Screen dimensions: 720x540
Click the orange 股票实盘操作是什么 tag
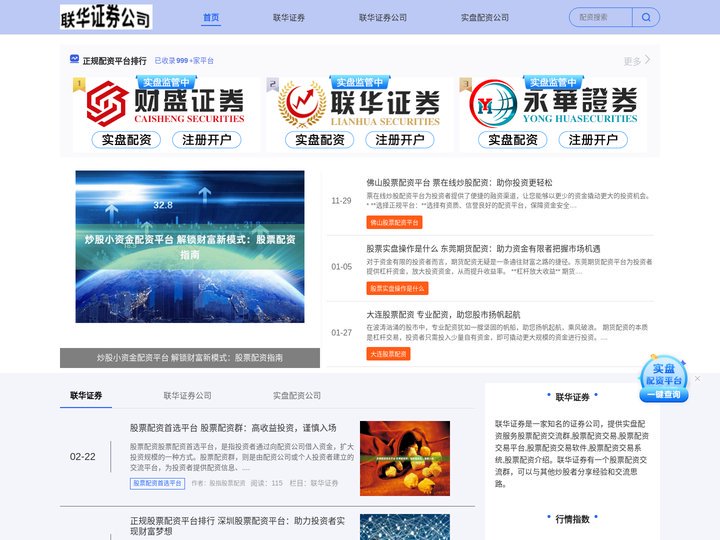click(397, 288)
